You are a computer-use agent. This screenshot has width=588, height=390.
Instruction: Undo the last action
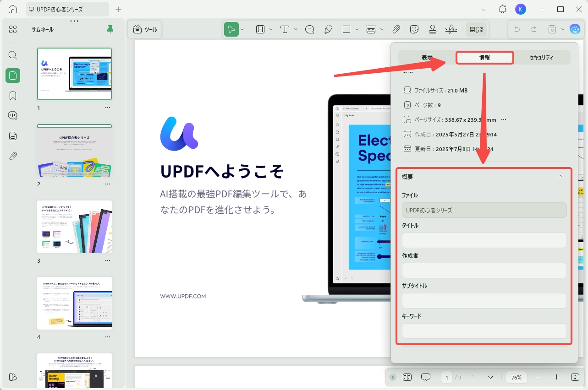(517, 29)
